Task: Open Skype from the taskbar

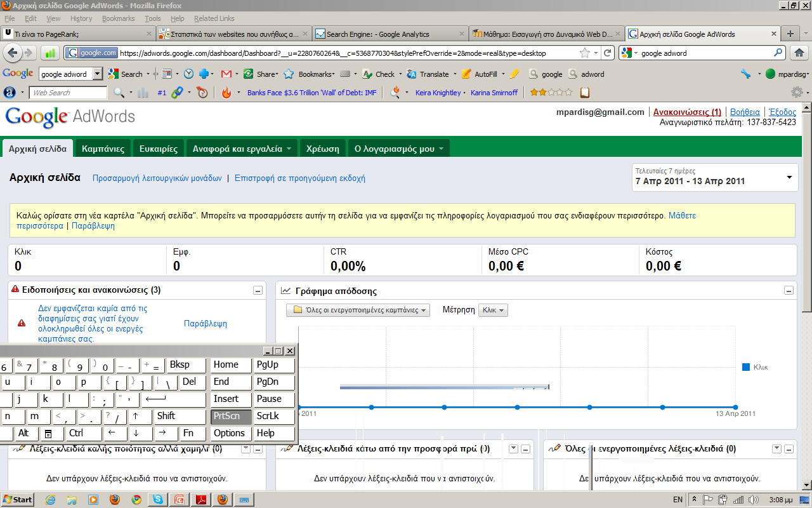Action: (x=157, y=500)
